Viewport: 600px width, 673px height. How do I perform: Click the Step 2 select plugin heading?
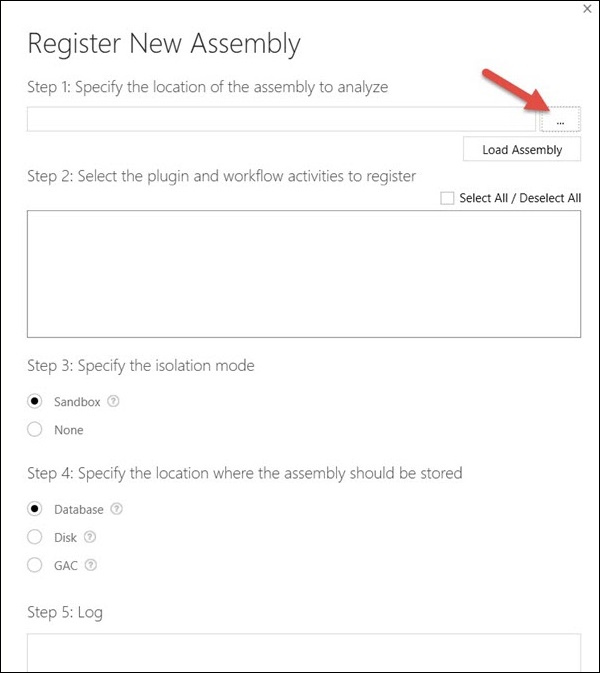(221, 176)
